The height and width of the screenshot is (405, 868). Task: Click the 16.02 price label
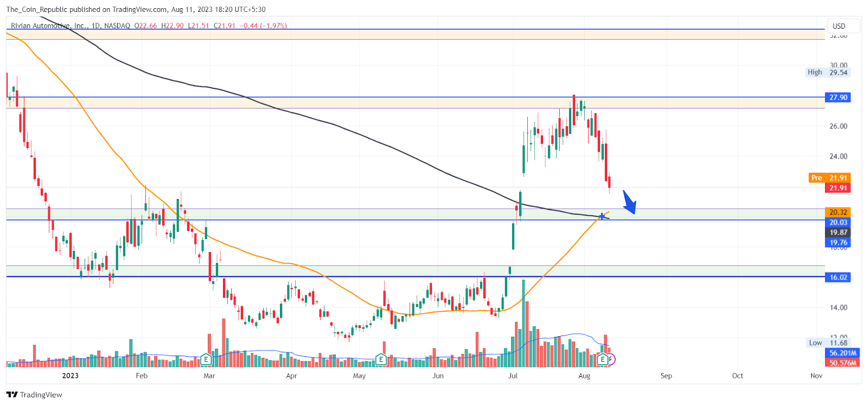click(x=838, y=278)
